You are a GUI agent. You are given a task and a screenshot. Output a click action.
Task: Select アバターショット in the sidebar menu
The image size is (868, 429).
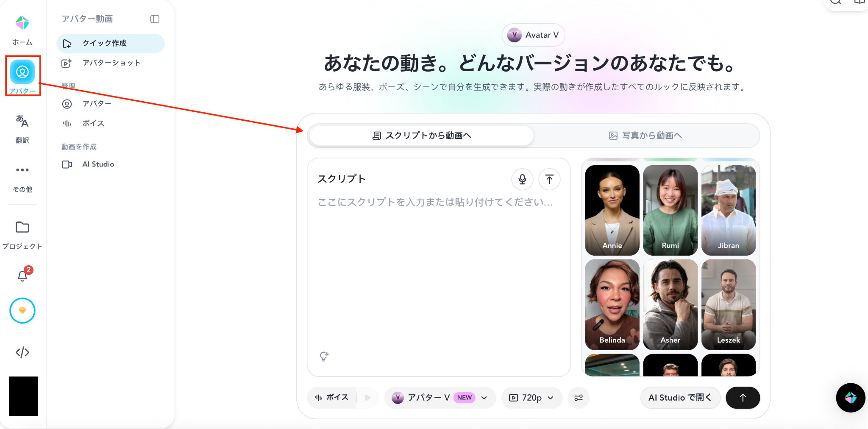pyautogui.click(x=110, y=63)
